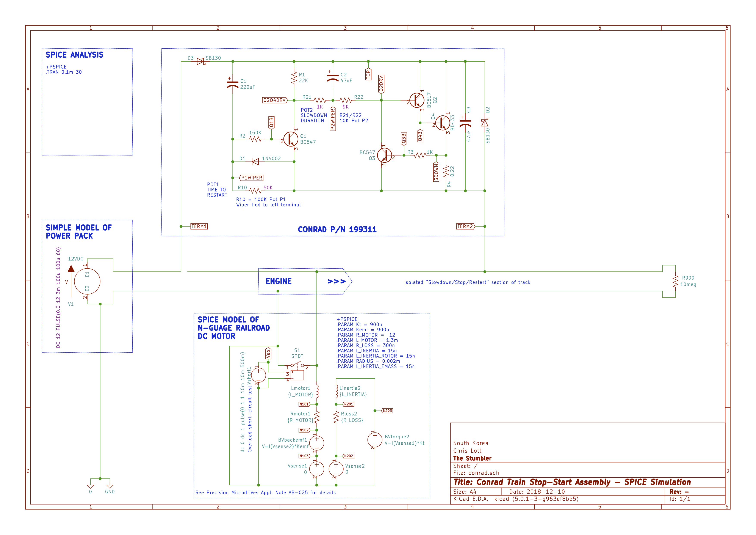Select the S1 SPDT switch symbol
Viewport: 756px width, 535px height.
click(x=297, y=370)
